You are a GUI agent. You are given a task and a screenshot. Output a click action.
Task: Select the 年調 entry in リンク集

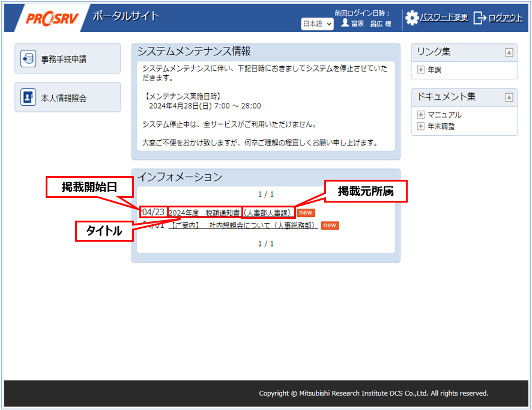(434, 70)
